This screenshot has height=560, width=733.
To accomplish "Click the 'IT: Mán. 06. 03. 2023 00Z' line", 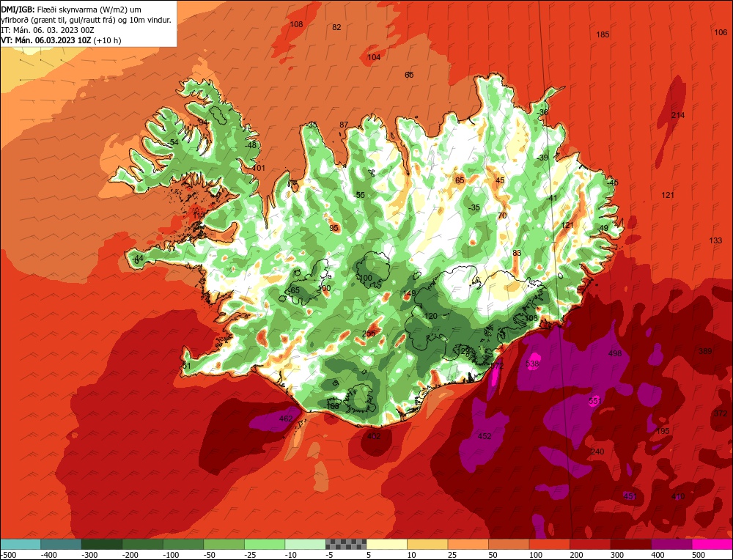I will pos(46,30).
